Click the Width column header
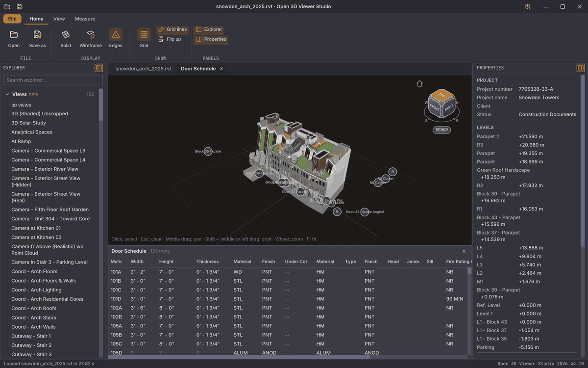This screenshot has height=368, width=588. 137,262
